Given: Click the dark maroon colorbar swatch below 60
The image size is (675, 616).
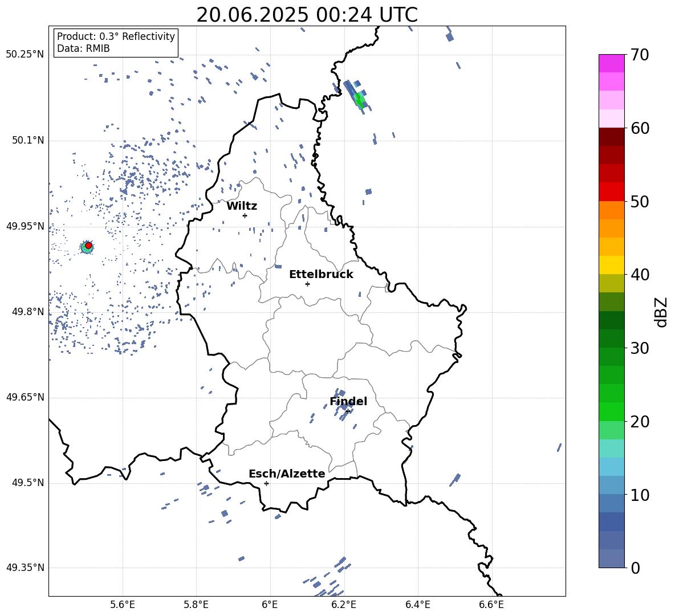Looking at the screenshot, I should click(x=611, y=137).
